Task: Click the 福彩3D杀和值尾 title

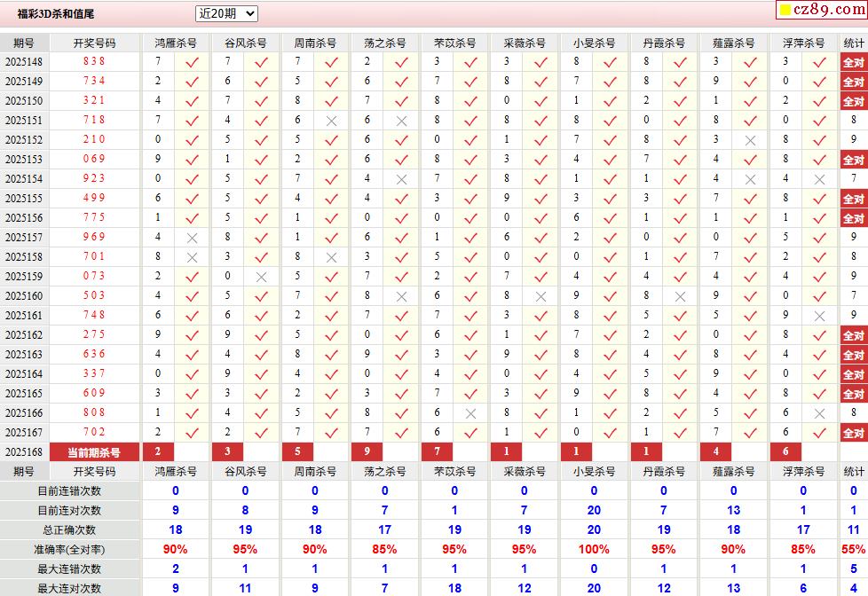Action: coord(56,14)
